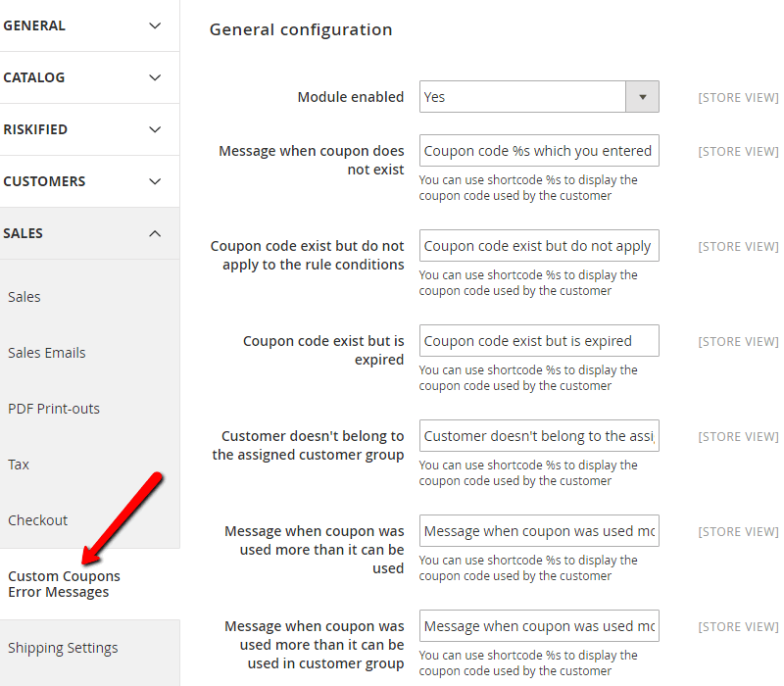Click the coupon expired message field
Image resolution: width=784 pixels, height=686 pixels.
coord(539,341)
